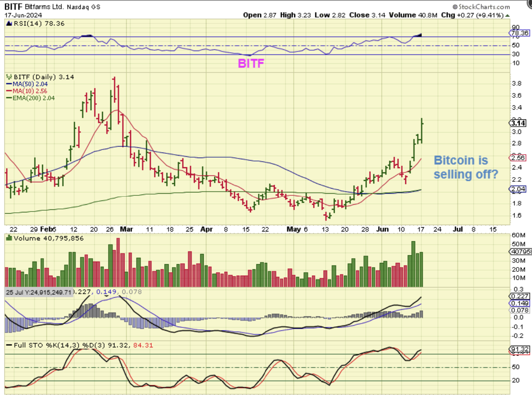Click the 'Jun' label on date axis
The width and height of the screenshot is (532, 395).
click(x=383, y=229)
